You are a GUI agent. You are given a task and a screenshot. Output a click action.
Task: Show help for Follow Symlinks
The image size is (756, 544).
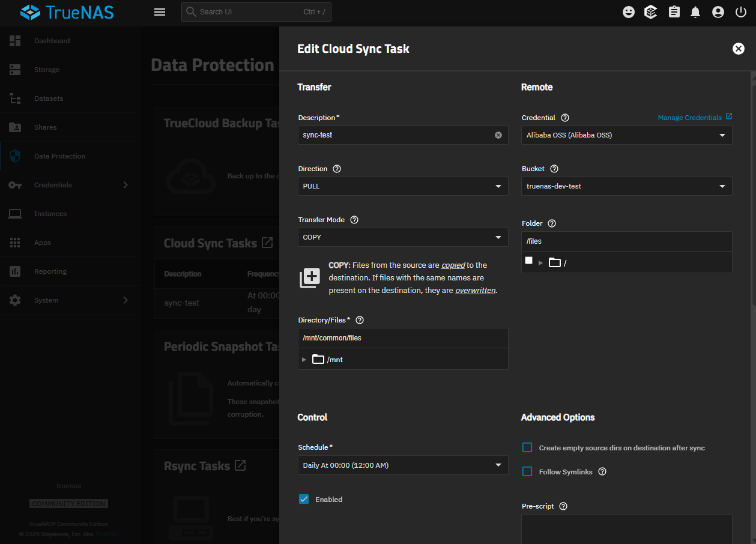602,472
